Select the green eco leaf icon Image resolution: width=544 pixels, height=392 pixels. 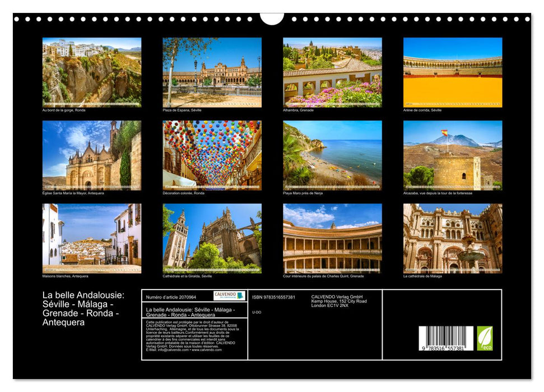click(x=486, y=338)
